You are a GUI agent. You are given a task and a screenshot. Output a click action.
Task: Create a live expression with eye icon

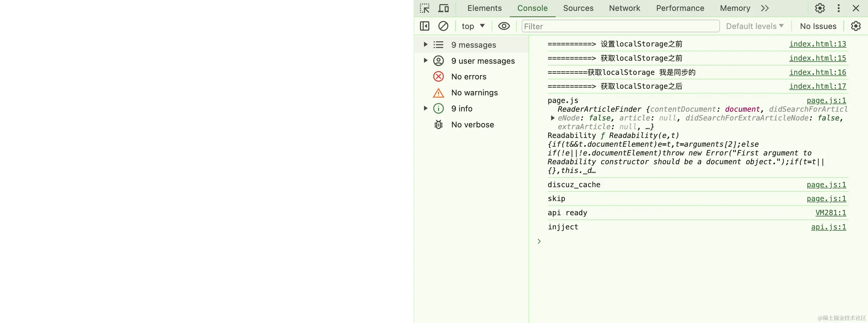coord(504,26)
